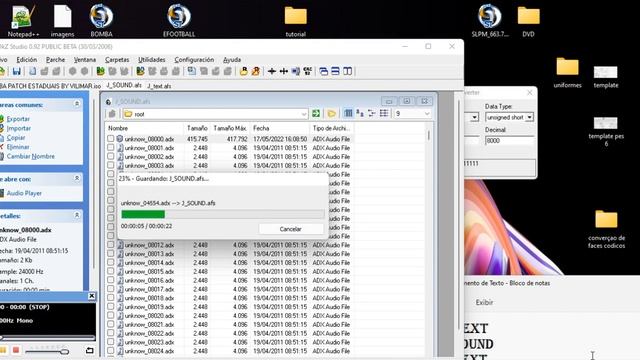Check the box for unknow_08002.adx
Image resolution: width=640 pixels, height=360 pixels.
click(111, 157)
